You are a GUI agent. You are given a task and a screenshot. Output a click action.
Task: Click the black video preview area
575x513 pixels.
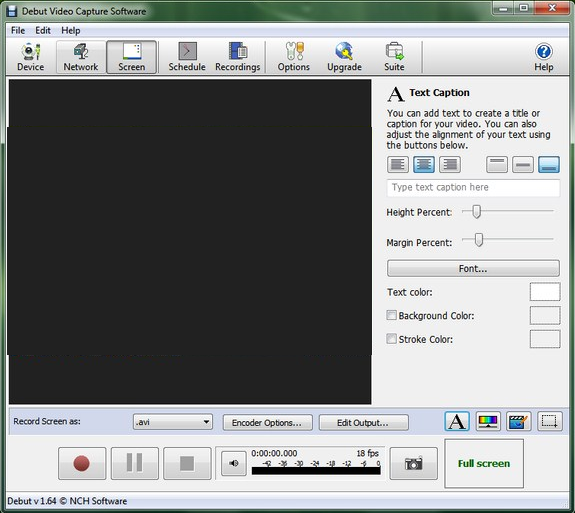190,242
